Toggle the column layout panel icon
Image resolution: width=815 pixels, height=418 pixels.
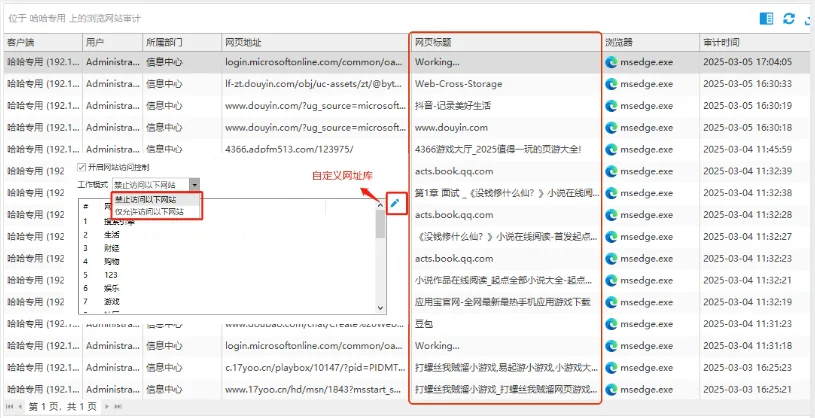[766, 19]
